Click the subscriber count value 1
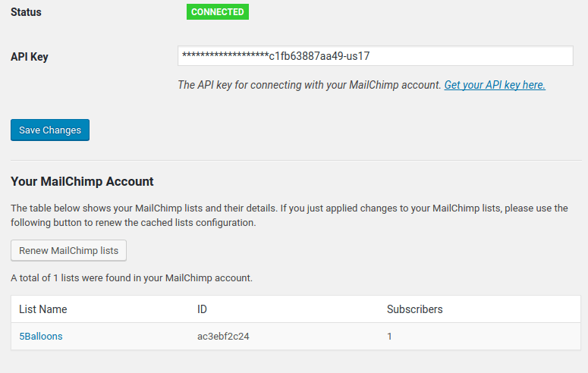This screenshot has width=588, height=373. pyautogui.click(x=390, y=337)
